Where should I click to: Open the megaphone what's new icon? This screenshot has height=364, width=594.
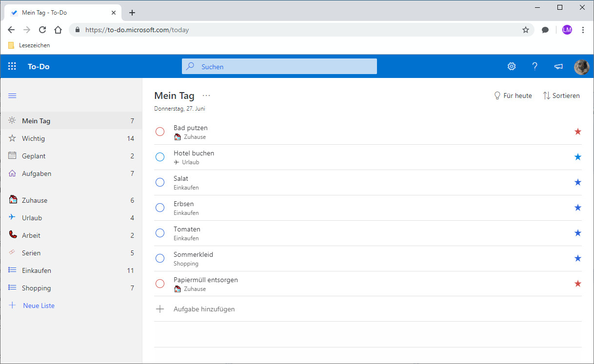pyautogui.click(x=558, y=66)
